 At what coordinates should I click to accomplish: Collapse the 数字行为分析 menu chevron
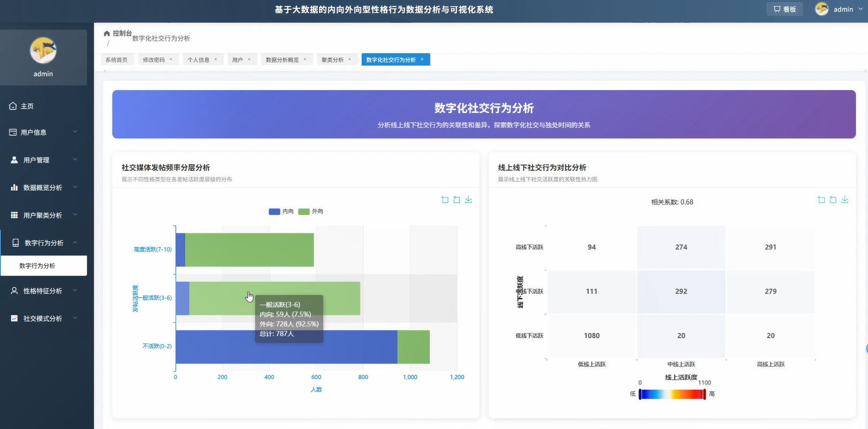click(x=75, y=242)
